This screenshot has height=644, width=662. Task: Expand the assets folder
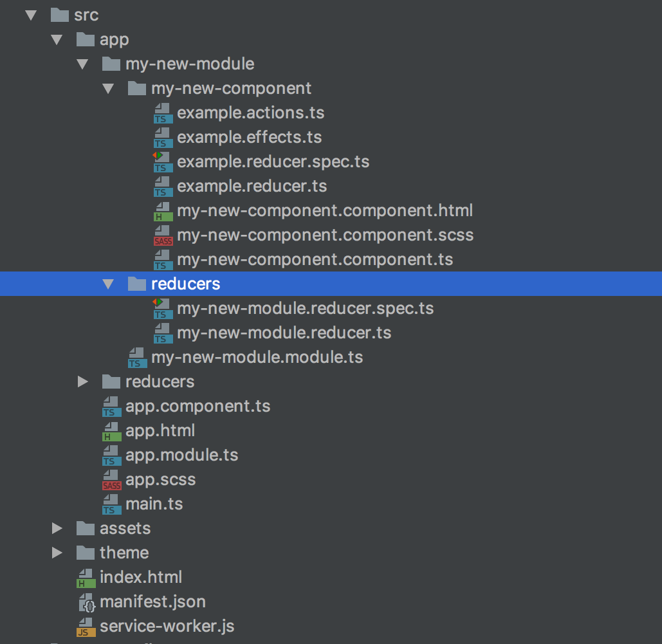[x=57, y=528]
